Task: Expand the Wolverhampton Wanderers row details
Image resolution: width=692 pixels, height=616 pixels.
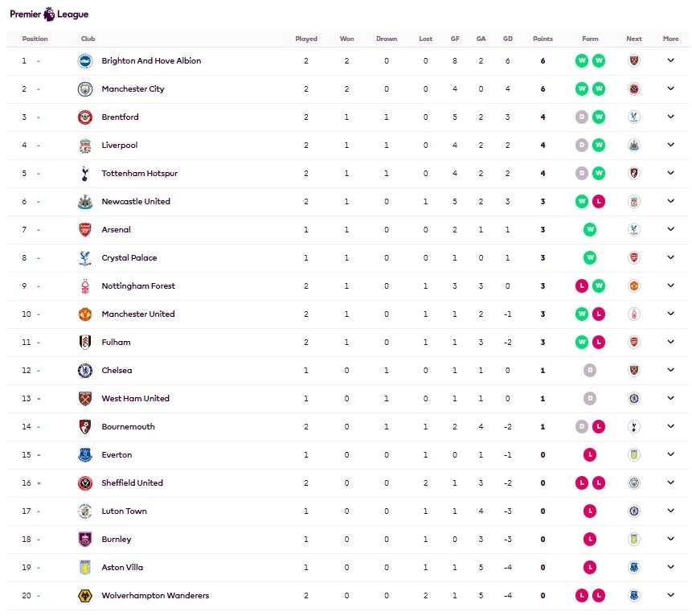Action: (670, 596)
